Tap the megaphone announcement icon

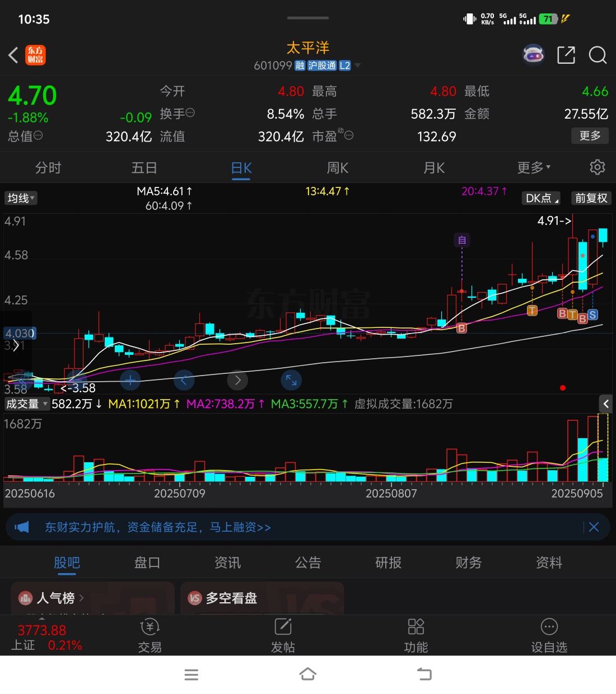pyautogui.click(x=21, y=527)
